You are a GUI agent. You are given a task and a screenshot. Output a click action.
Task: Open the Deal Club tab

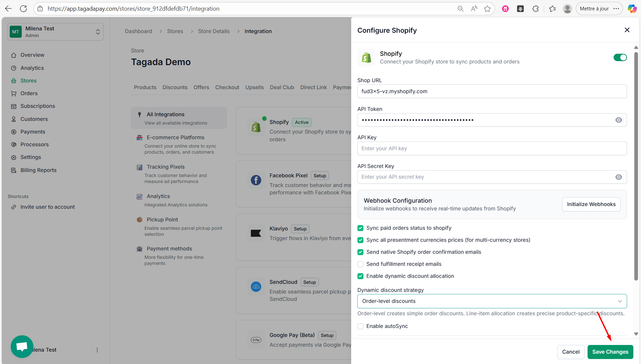(282, 87)
